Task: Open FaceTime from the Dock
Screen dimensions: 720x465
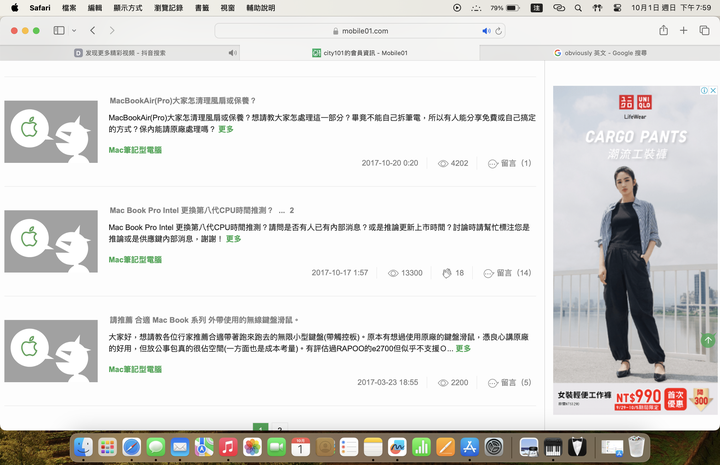Action: 276,447
